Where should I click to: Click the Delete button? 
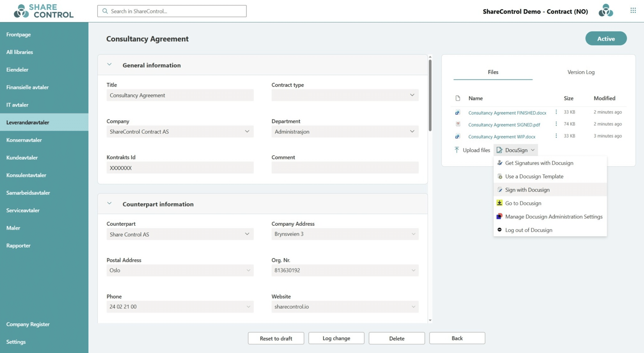coord(397,338)
